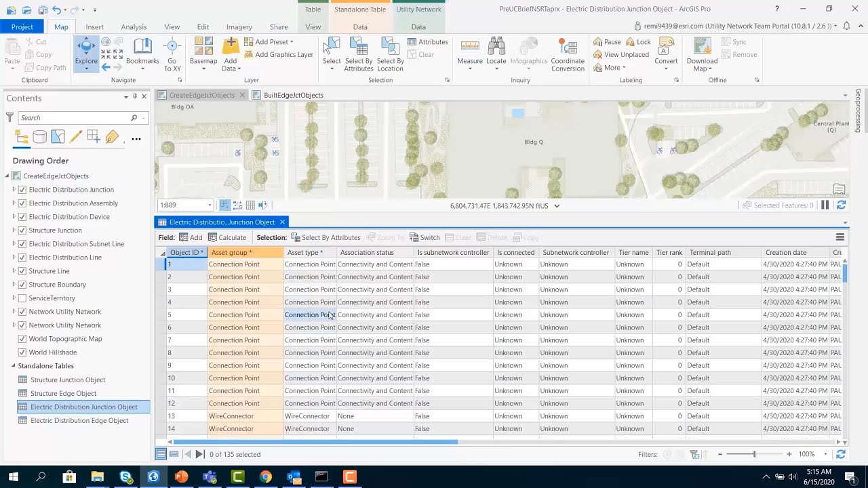The image size is (868, 488).
Task: Click Select By Attributes in table toolbar
Action: click(x=325, y=237)
